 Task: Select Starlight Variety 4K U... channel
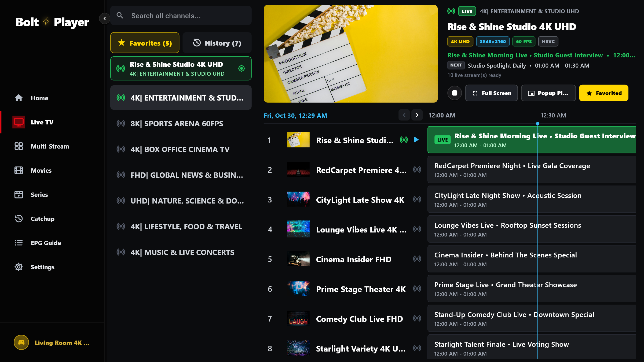pos(345,348)
